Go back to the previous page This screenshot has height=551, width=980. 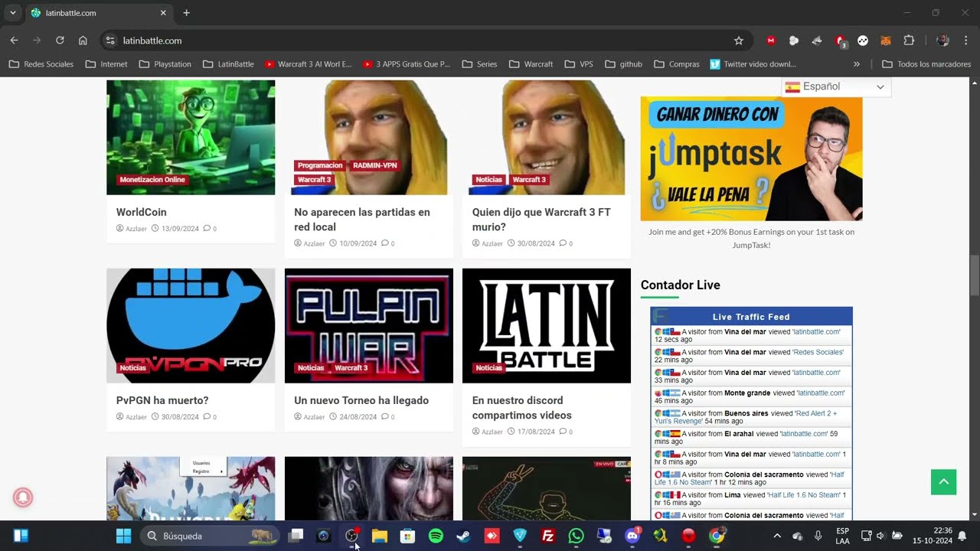[14, 41]
